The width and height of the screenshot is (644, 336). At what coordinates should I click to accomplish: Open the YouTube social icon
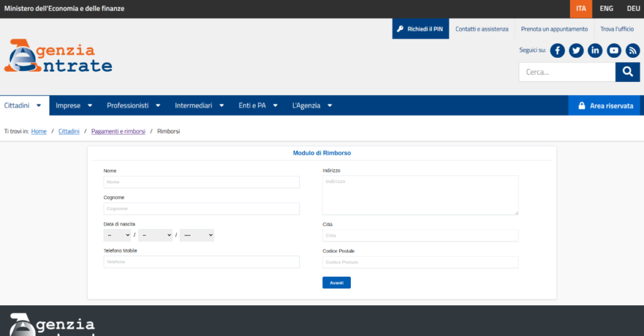pyautogui.click(x=614, y=50)
